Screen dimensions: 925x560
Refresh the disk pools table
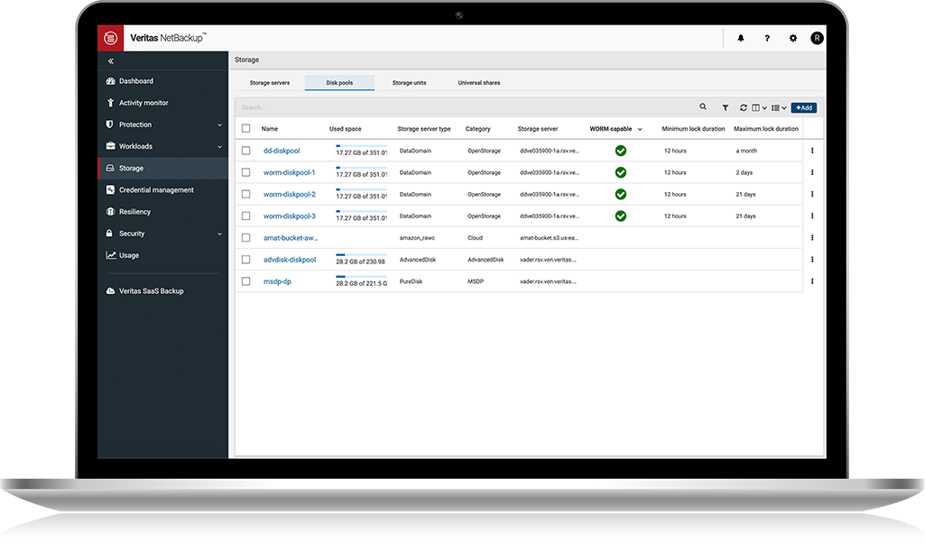coord(744,107)
